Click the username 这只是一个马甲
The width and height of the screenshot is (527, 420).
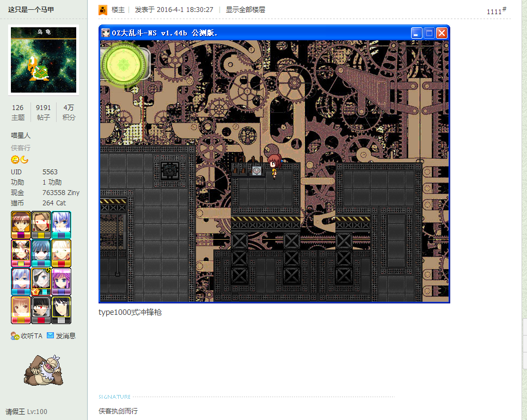coord(31,9)
